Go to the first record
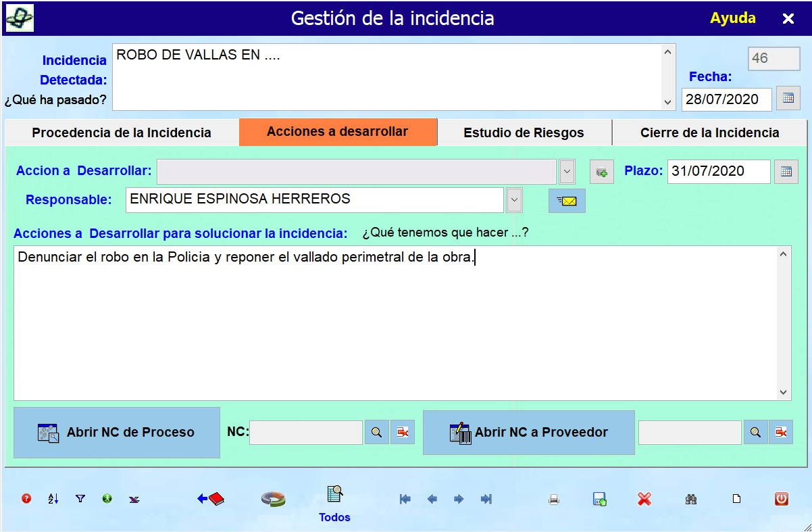 click(405, 499)
